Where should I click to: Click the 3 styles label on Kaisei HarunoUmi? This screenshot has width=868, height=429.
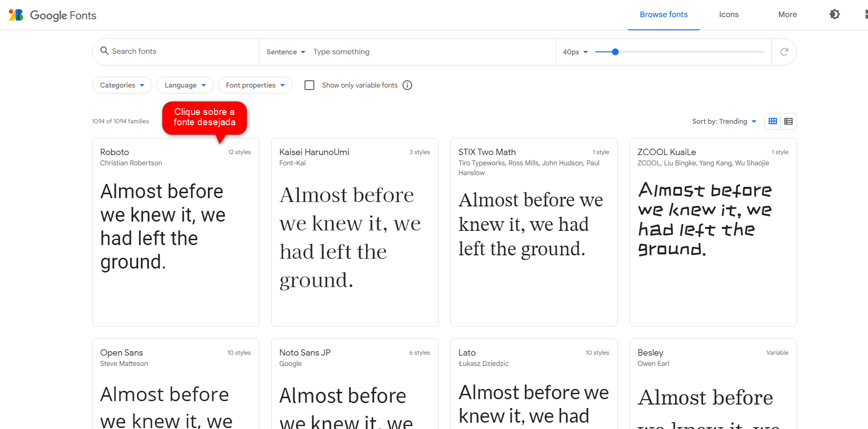pyautogui.click(x=420, y=152)
